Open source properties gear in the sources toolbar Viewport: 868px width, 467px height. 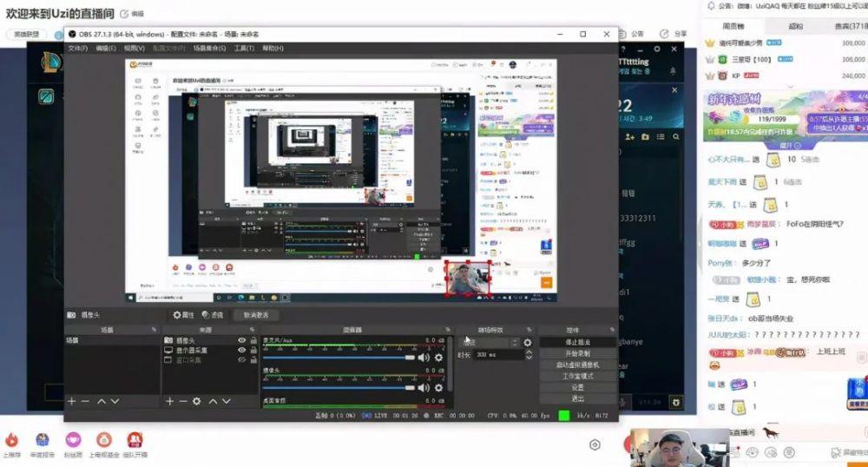click(x=196, y=401)
